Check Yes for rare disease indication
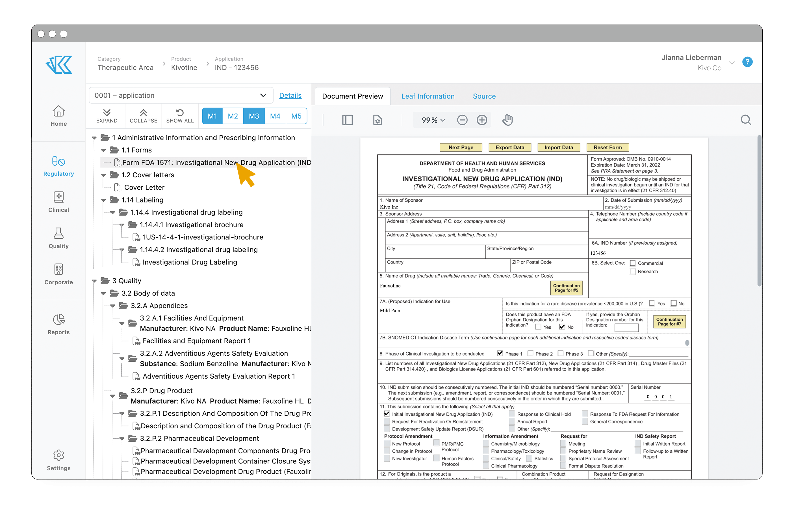 click(x=652, y=303)
